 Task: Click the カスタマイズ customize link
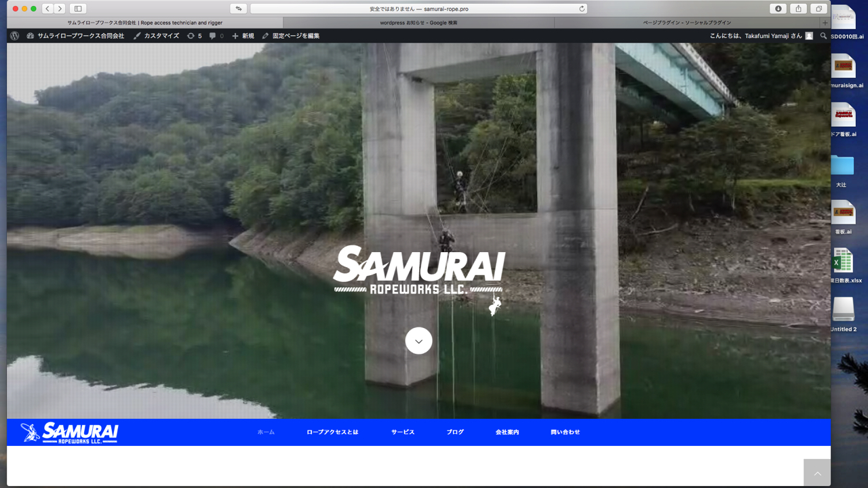(156, 36)
